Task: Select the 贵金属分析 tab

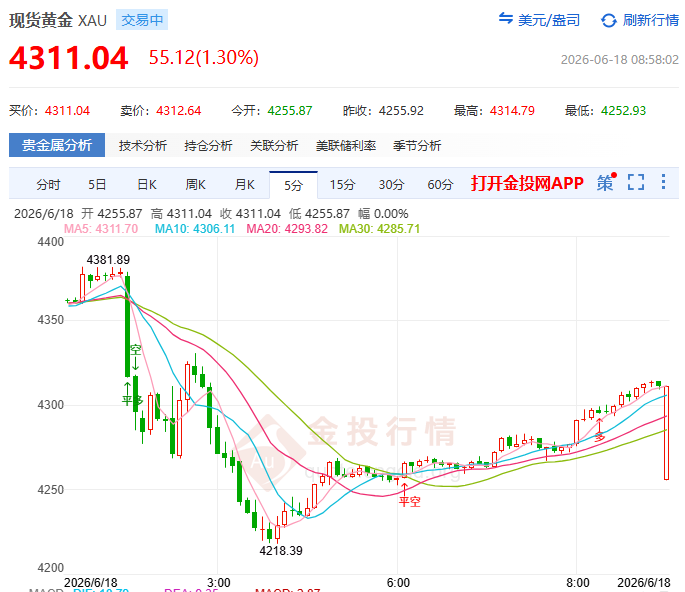Action: click(x=57, y=145)
